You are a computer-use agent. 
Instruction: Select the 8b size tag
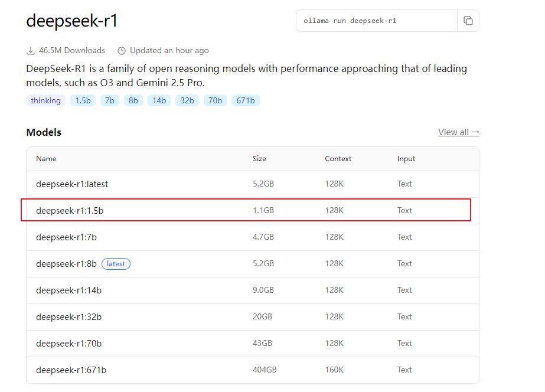pos(133,100)
